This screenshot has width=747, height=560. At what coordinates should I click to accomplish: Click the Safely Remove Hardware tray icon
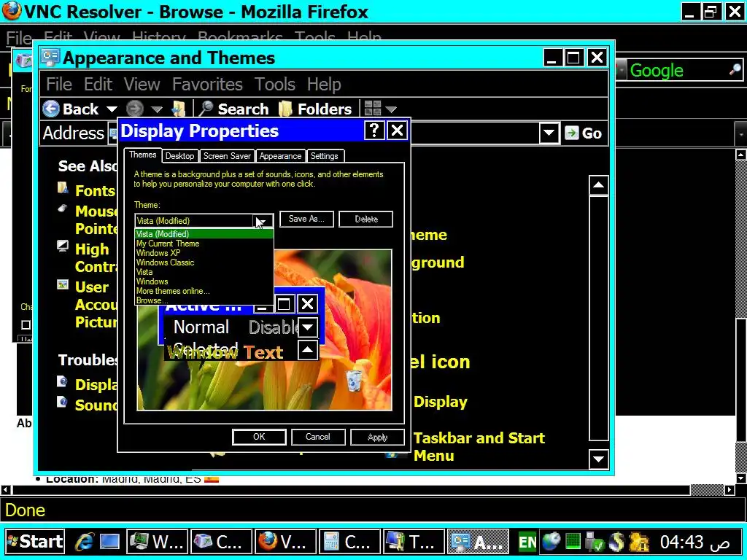coord(594,542)
